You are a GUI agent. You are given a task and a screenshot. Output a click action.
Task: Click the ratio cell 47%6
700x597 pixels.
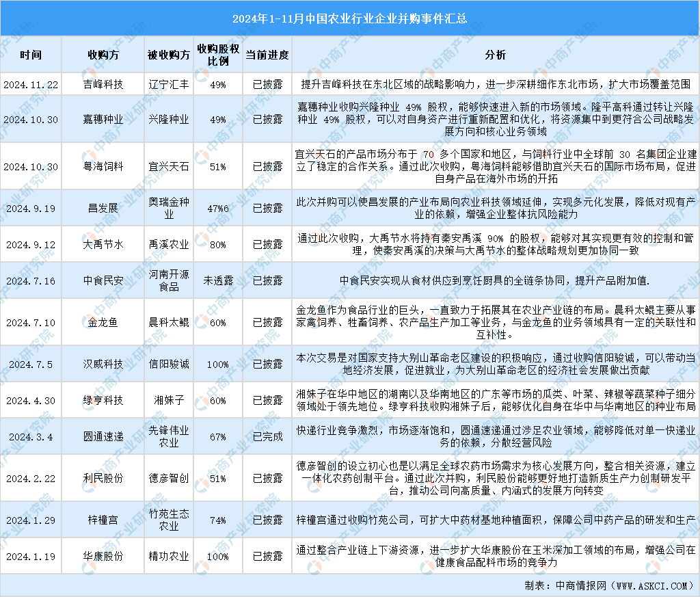click(x=218, y=209)
